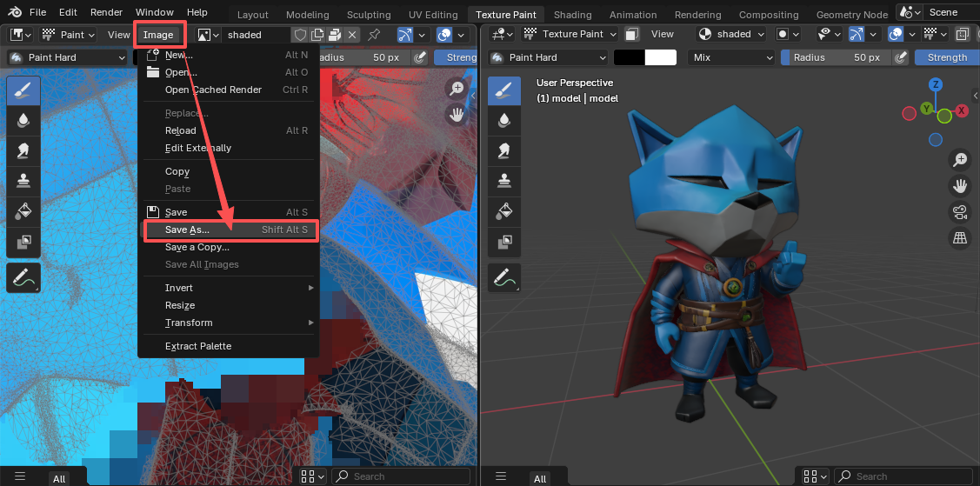Screen dimensions: 980x486
Task: Click the pan hand icon in the image editor
Action: tap(457, 114)
